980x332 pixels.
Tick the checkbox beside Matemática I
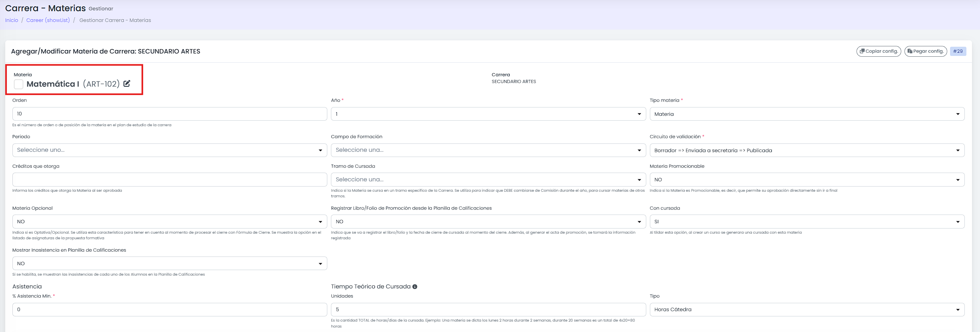click(x=18, y=84)
